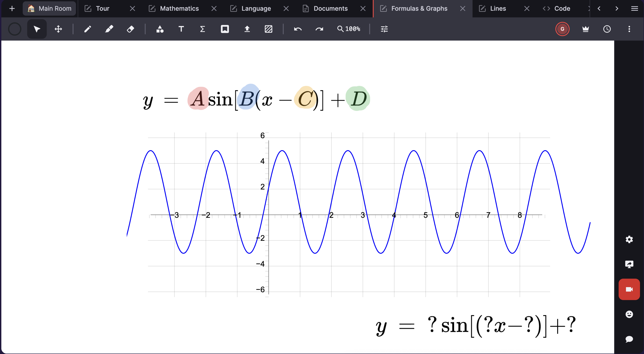Select the Text tool
644x354 pixels.
[181, 29]
